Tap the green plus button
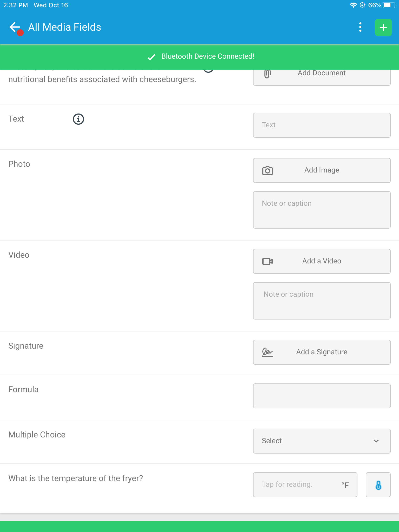Viewport: 399px width, 532px height. coord(383,27)
